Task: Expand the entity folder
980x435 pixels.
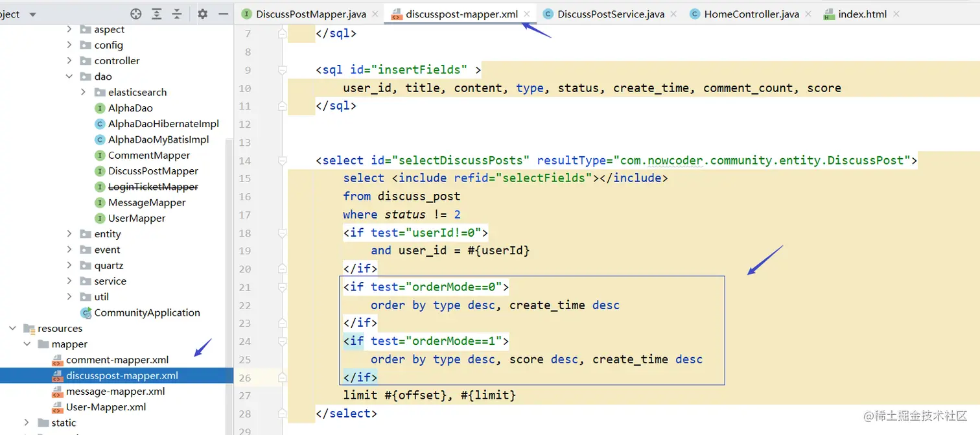Action: click(69, 234)
